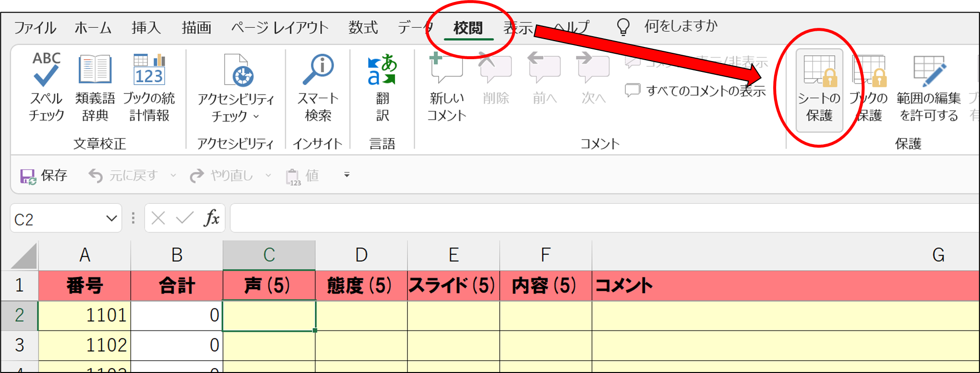Click すべてのコメントの表示

pos(695,90)
